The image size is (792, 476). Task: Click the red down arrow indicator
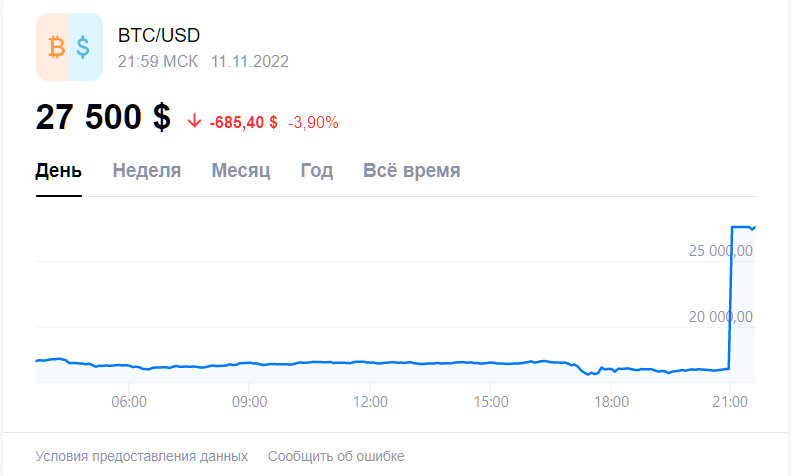click(x=194, y=121)
